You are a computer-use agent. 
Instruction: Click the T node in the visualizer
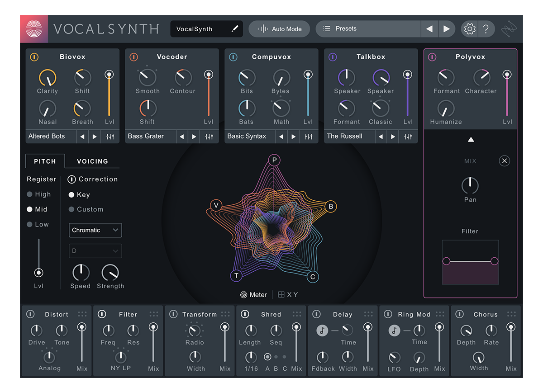(x=236, y=276)
